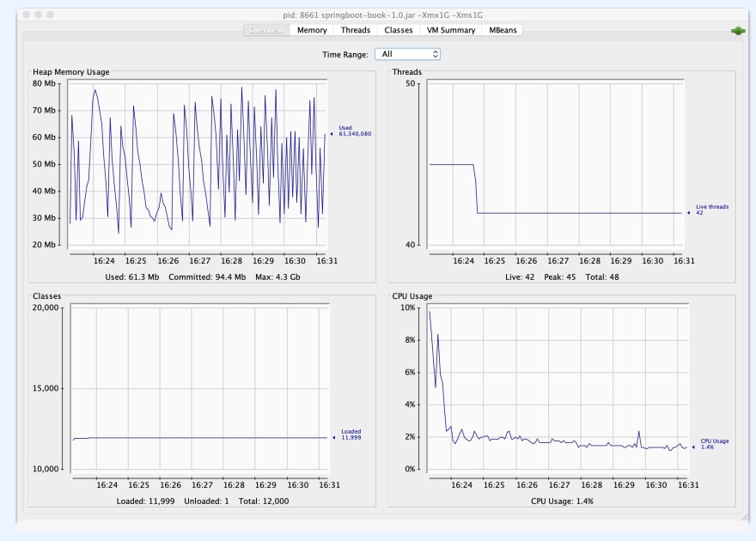
Task: Click the '20,000' classes axis label
Action: click(x=46, y=307)
